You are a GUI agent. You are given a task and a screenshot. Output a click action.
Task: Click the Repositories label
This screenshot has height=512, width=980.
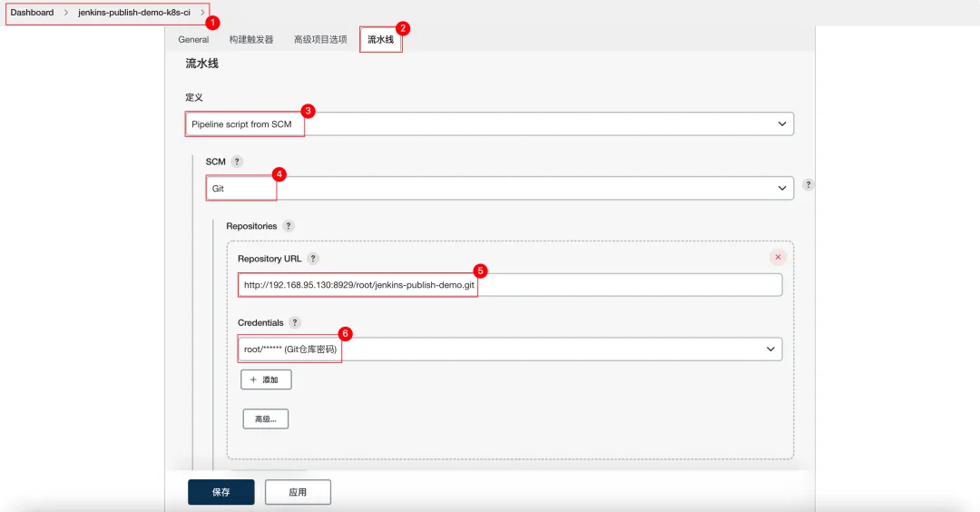[251, 226]
